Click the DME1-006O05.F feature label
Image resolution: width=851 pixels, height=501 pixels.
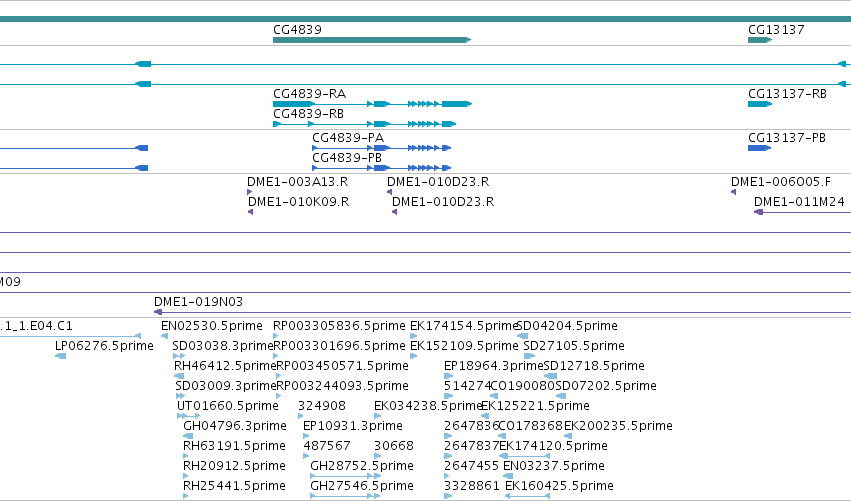[x=780, y=182]
